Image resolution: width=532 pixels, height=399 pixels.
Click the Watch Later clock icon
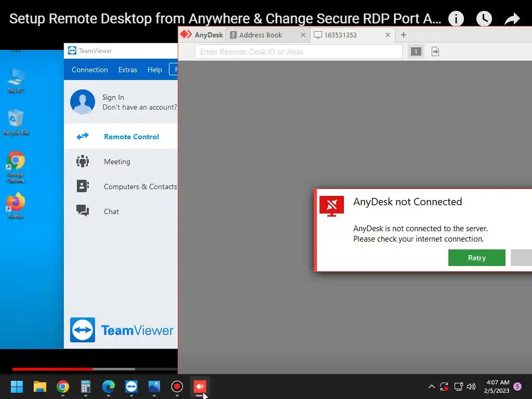pos(484,18)
